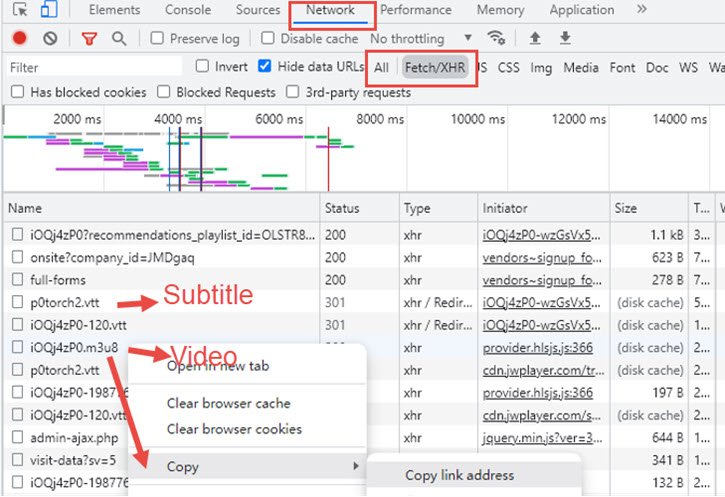Filter requests by Doc
The width and height of the screenshot is (725, 497).
(657, 67)
